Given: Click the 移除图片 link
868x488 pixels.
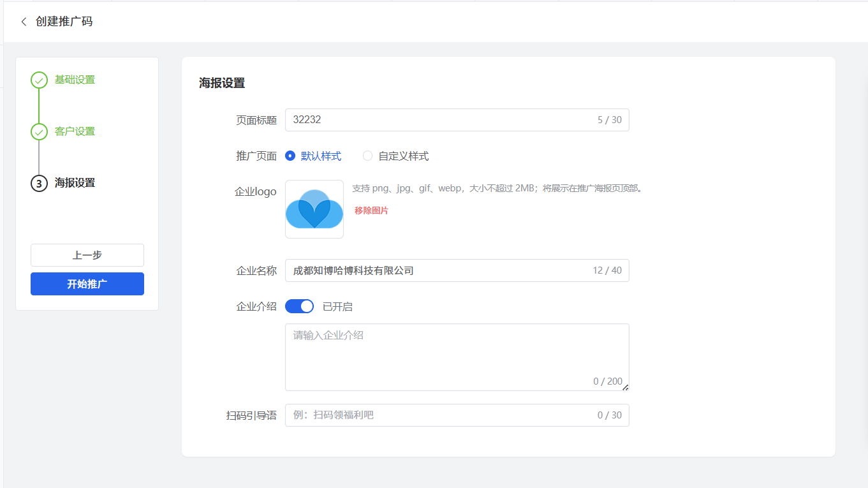Looking at the screenshot, I should (x=371, y=211).
